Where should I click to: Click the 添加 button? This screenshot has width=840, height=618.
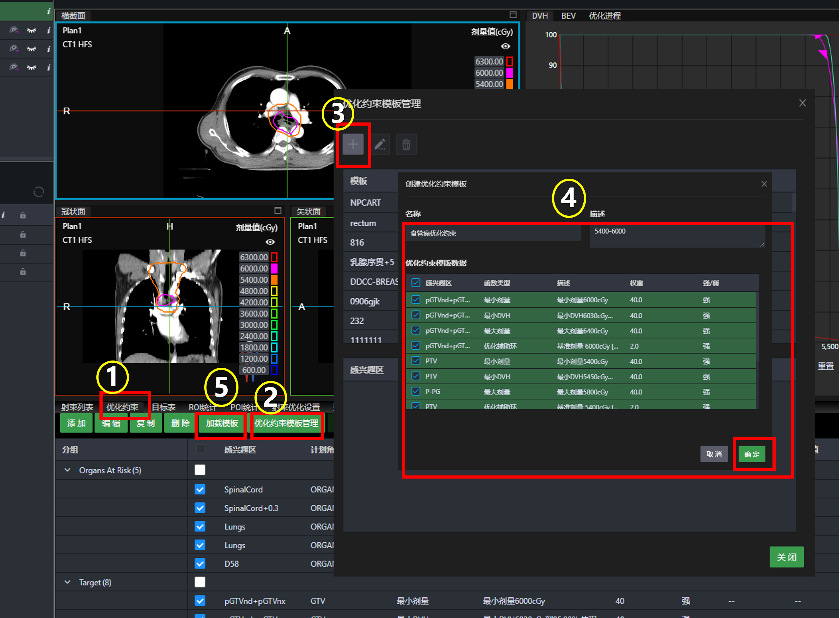76,423
